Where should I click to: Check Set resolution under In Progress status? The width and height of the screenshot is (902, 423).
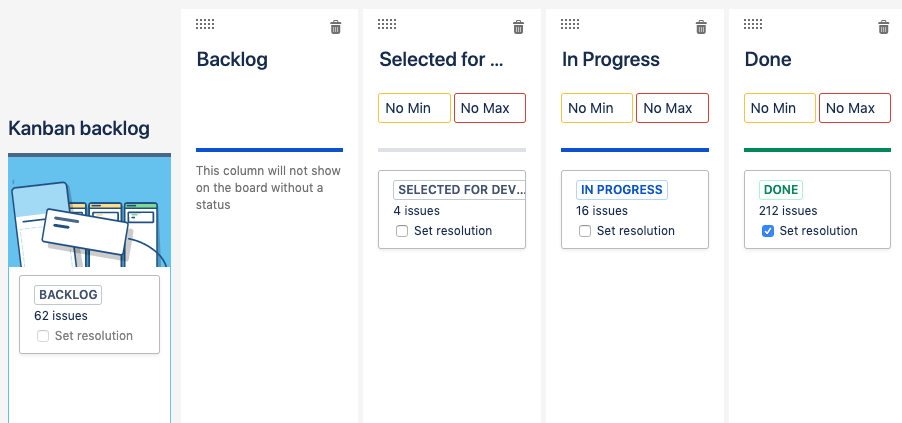tap(585, 231)
